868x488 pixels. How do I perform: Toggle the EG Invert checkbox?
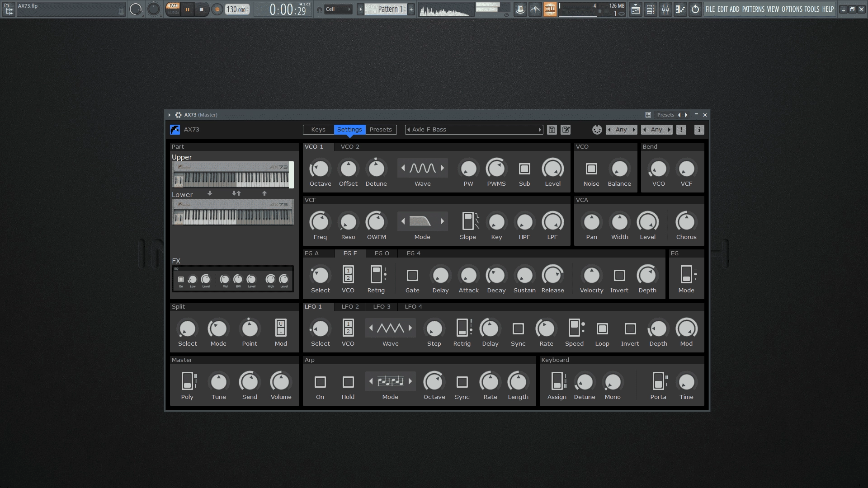point(619,275)
